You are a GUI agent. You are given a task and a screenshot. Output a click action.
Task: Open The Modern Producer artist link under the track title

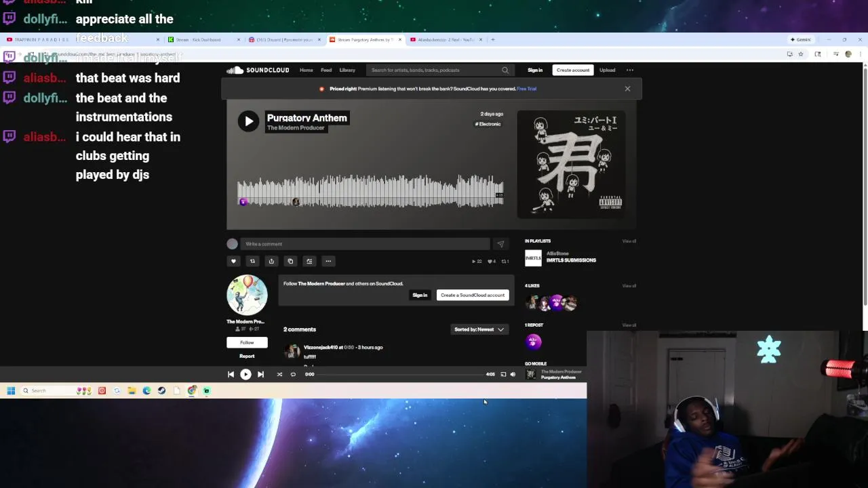pos(296,128)
